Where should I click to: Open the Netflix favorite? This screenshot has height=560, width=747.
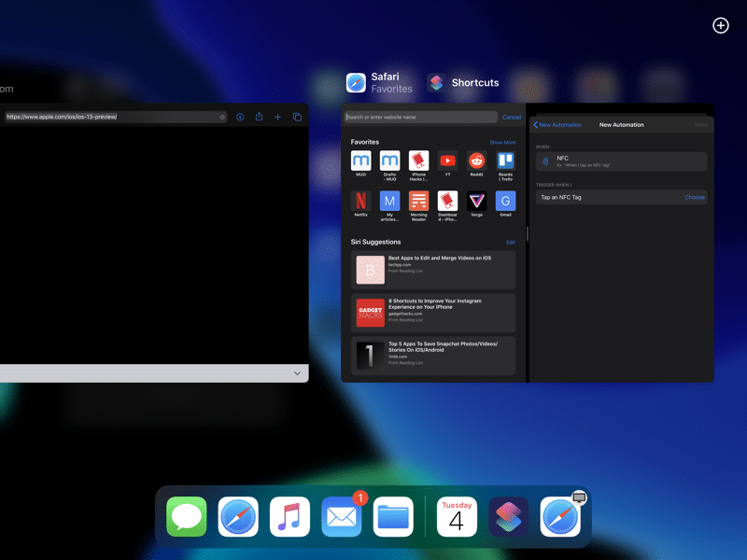point(361,201)
